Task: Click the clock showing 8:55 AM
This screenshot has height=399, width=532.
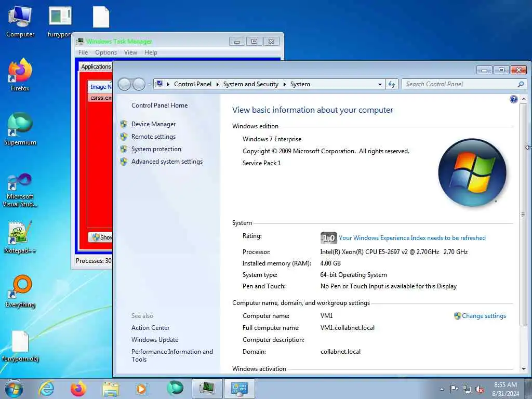Action: pyautogui.click(x=505, y=385)
